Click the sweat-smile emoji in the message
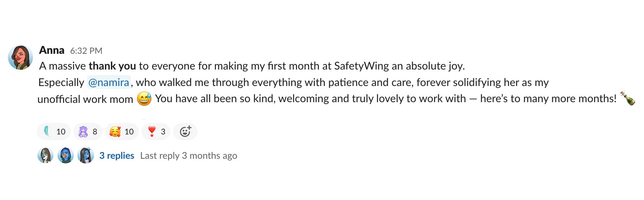Viewport: 644px width, 200px height. point(144,99)
